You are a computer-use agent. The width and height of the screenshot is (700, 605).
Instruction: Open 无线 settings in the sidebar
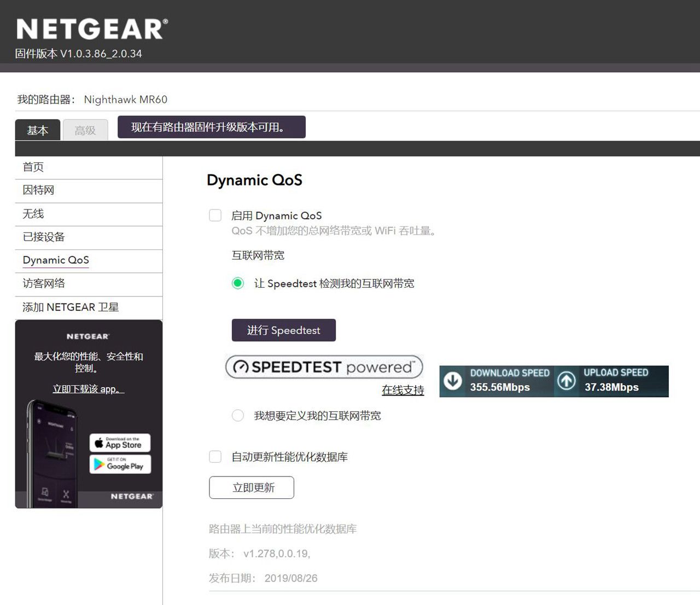point(89,214)
